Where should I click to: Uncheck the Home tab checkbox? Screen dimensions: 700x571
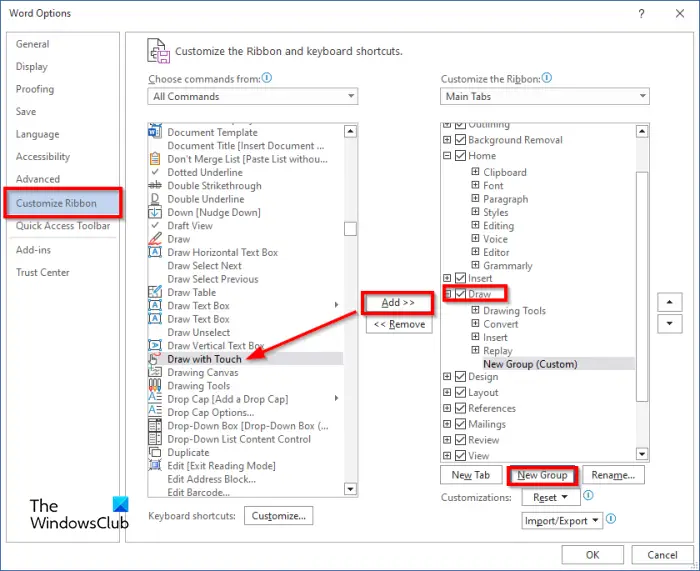(460, 155)
